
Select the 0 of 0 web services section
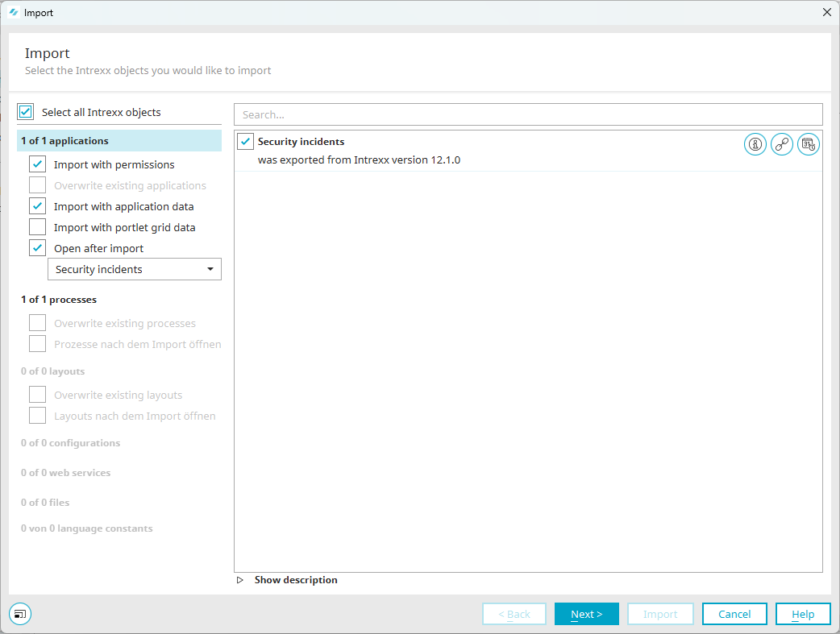pos(66,473)
